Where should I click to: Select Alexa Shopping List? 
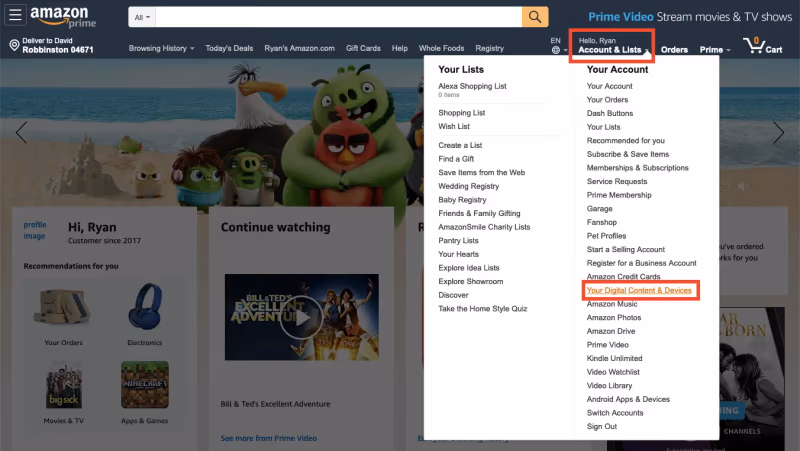(472, 86)
